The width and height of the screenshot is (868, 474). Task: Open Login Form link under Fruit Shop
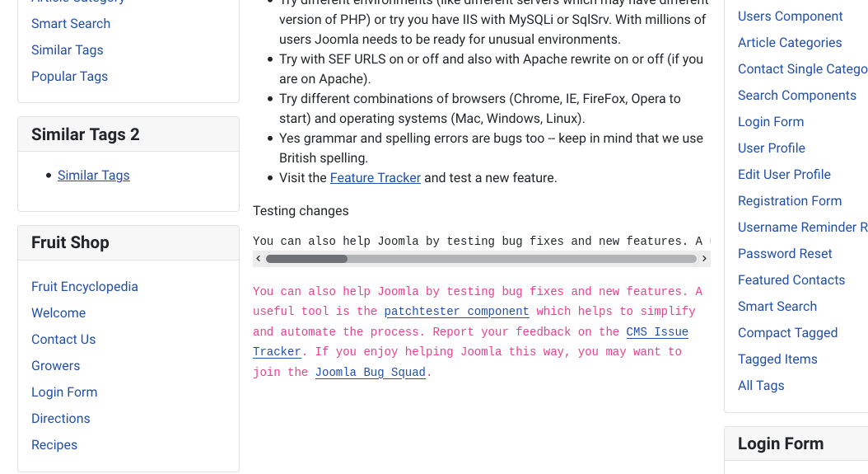64,392
